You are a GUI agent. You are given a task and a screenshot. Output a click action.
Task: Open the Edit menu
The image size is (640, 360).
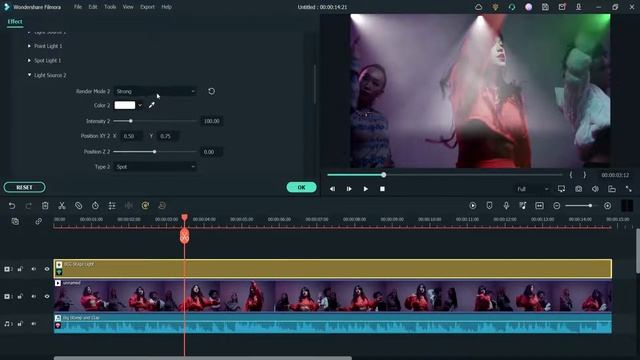(93, 7)
